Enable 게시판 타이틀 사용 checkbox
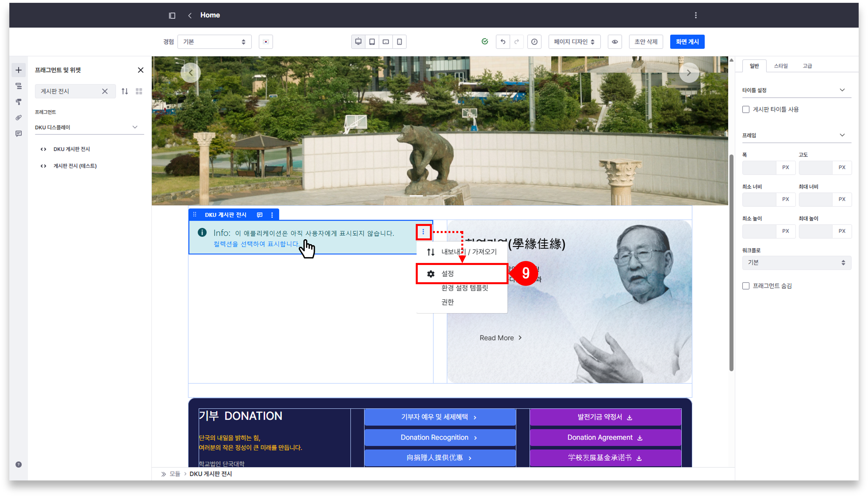 pos(746,109)
